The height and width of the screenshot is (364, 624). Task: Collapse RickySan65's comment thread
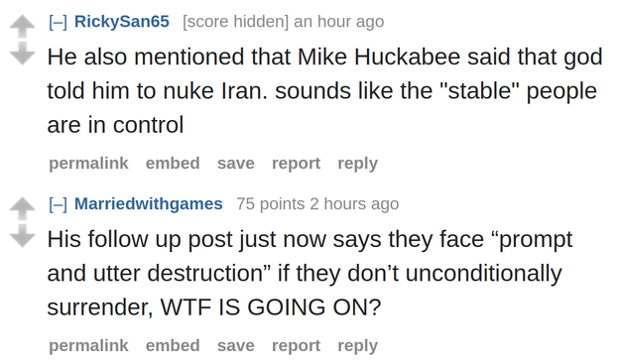click(59, 22)
